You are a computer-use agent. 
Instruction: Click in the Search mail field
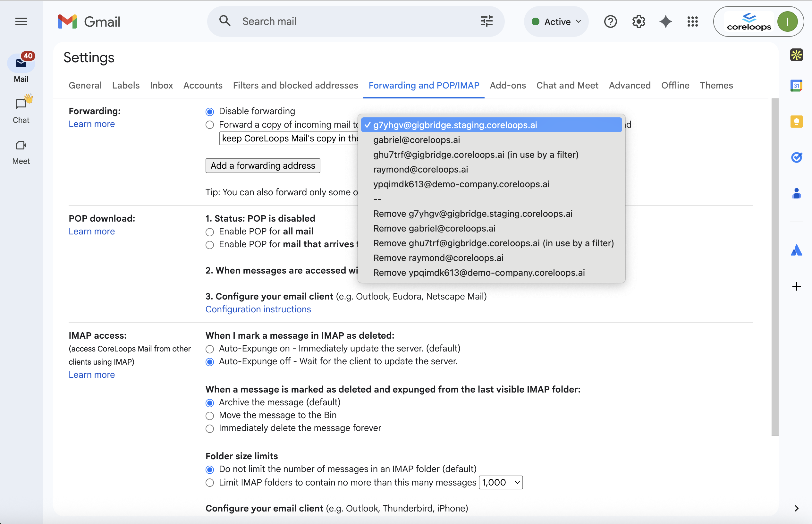[x=354, y=21]
